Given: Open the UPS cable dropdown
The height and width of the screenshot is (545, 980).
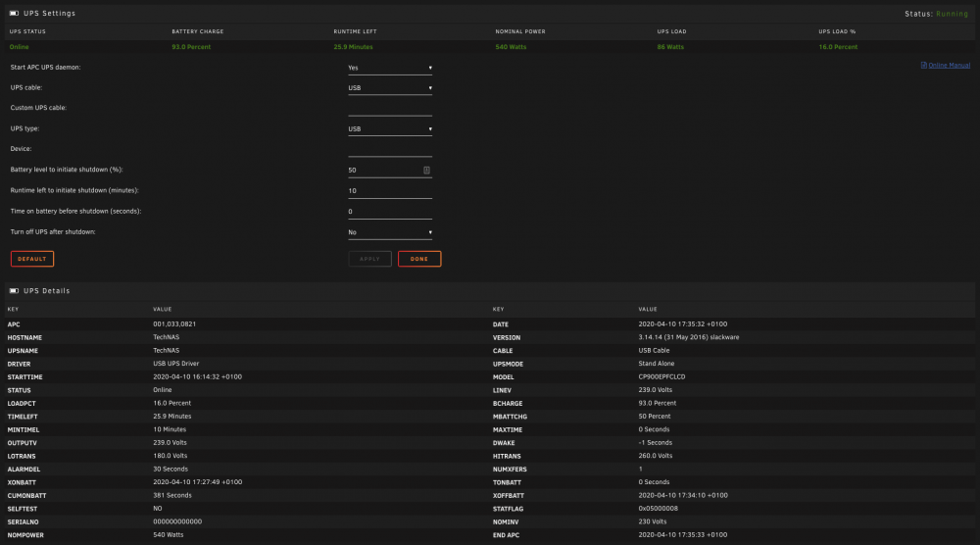Looking at the screenshot, I should 390,88.
